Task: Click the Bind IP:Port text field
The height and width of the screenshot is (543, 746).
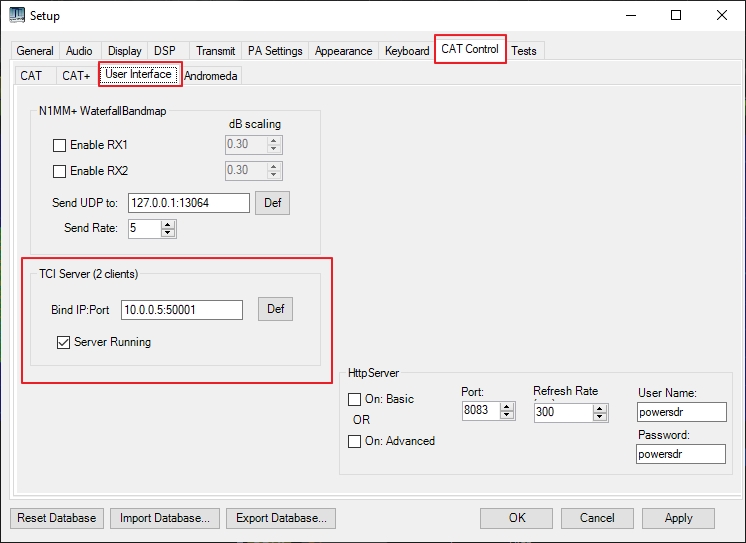Action: (x=181, y=310)
